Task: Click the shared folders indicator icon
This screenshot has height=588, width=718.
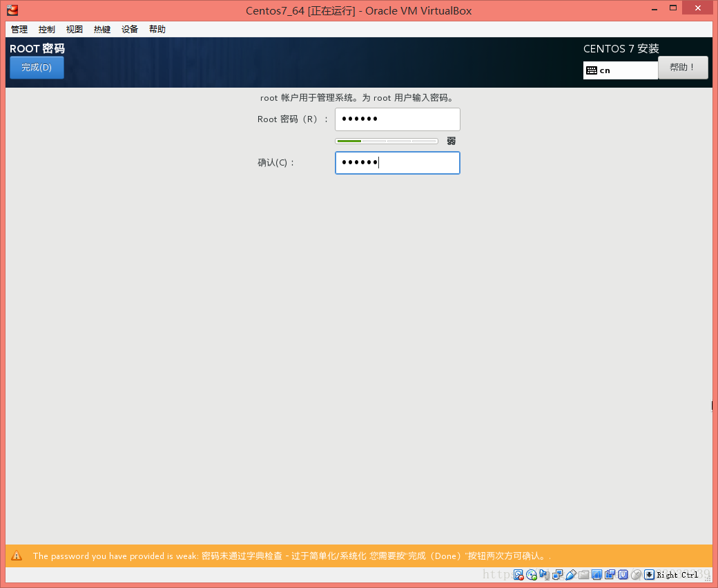Action: [584, 575]
